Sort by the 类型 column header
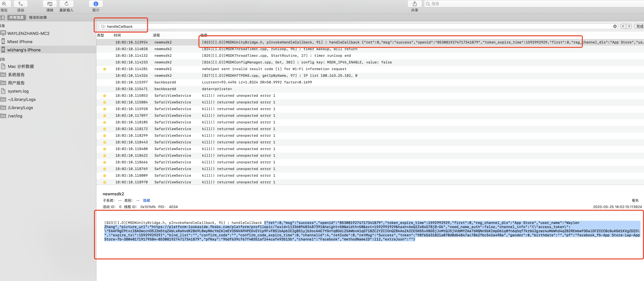This screenshot has height=281, width=644. 101,35
